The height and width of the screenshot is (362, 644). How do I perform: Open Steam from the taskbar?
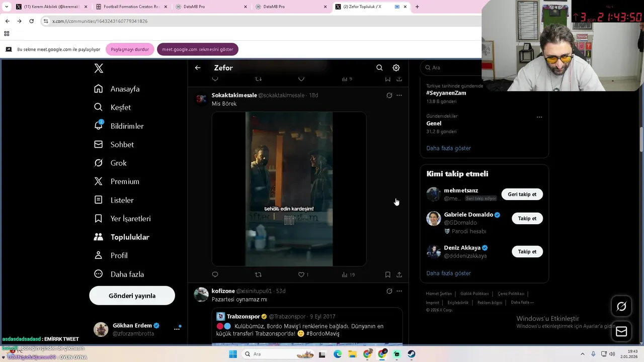coord(412,354)
